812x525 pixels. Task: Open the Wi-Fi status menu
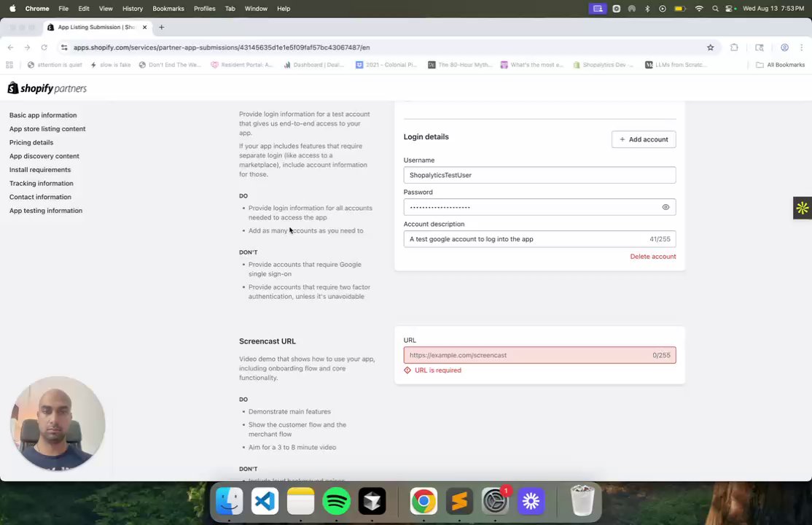(x=699, y=8)
